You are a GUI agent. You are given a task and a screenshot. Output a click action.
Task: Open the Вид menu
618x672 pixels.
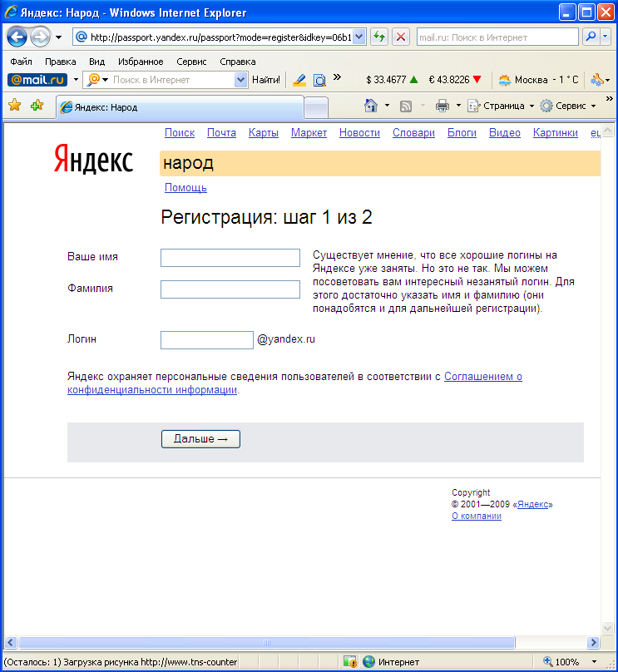point(96,62)
